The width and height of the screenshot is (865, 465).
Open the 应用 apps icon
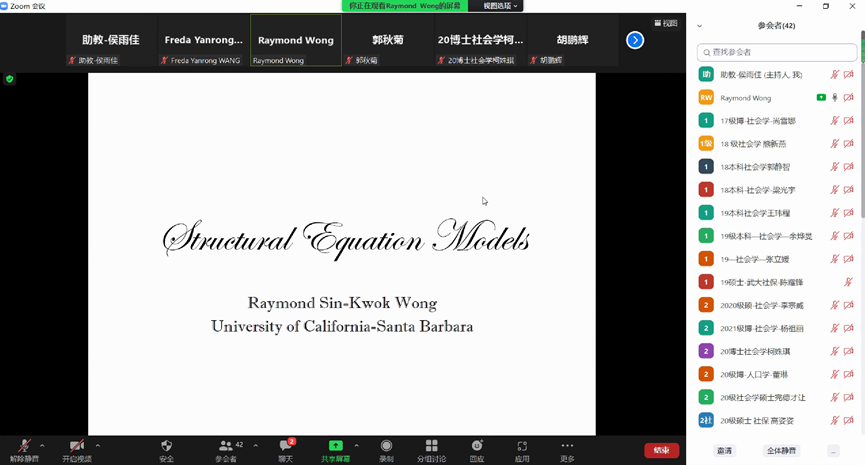[522, 445]
